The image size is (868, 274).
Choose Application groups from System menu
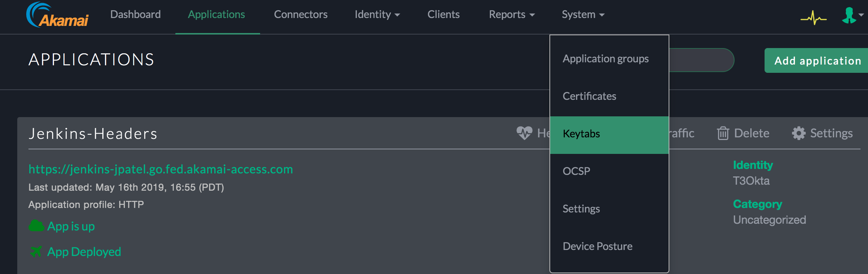pos(609,59)
